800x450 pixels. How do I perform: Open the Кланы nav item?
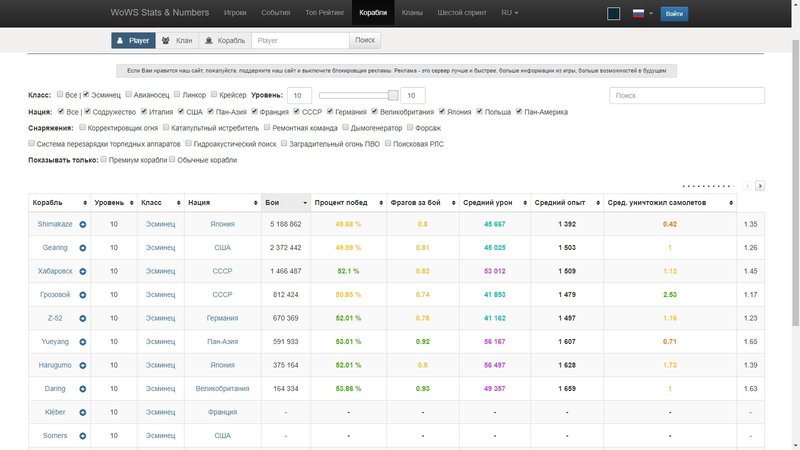click(412, 13)
